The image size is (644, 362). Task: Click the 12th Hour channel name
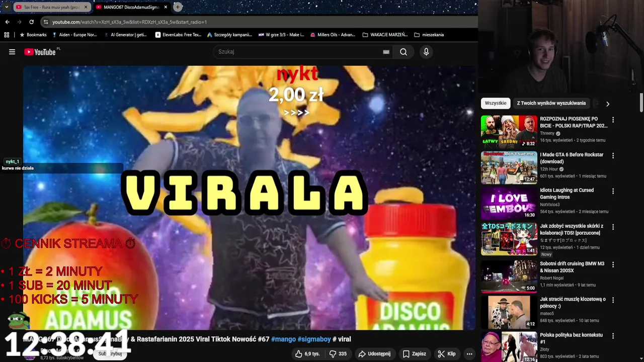(x=549, y=169)
